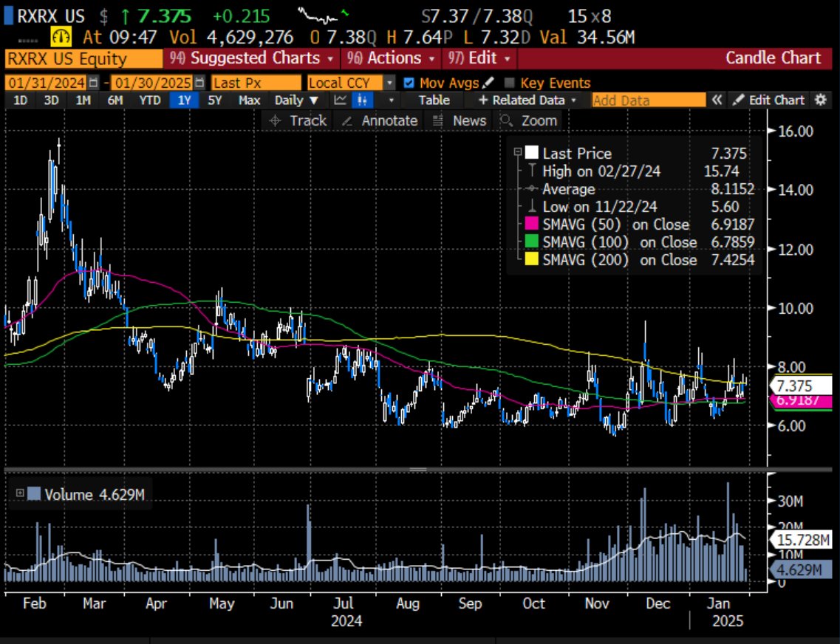
Task: Expand the Volume panel legend toggle
Action: [20, 493]
